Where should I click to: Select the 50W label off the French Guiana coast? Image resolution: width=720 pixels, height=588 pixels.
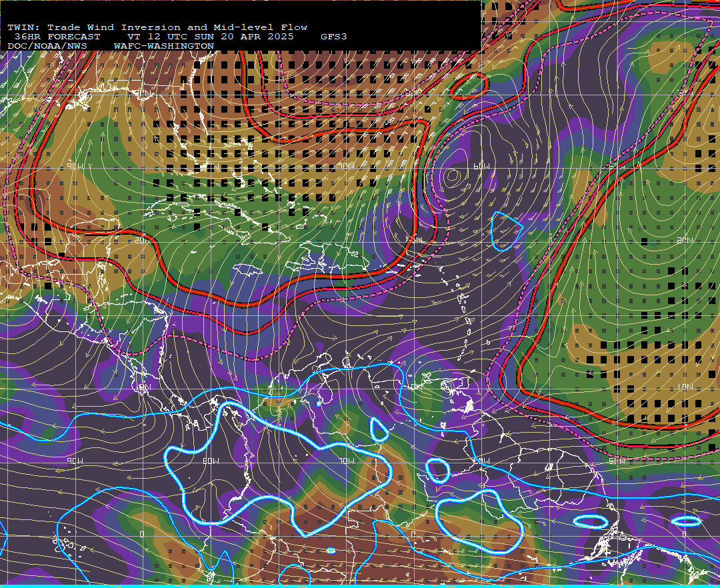[x=617, y=461]
